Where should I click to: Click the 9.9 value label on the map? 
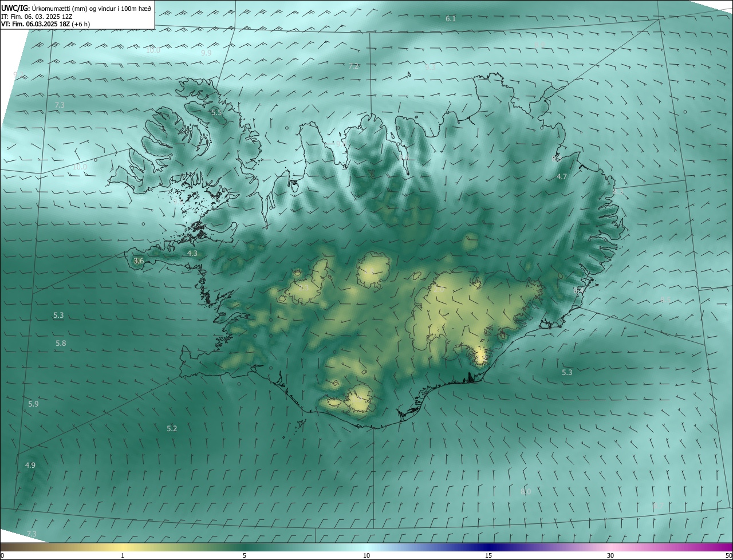tap(206, 53)
